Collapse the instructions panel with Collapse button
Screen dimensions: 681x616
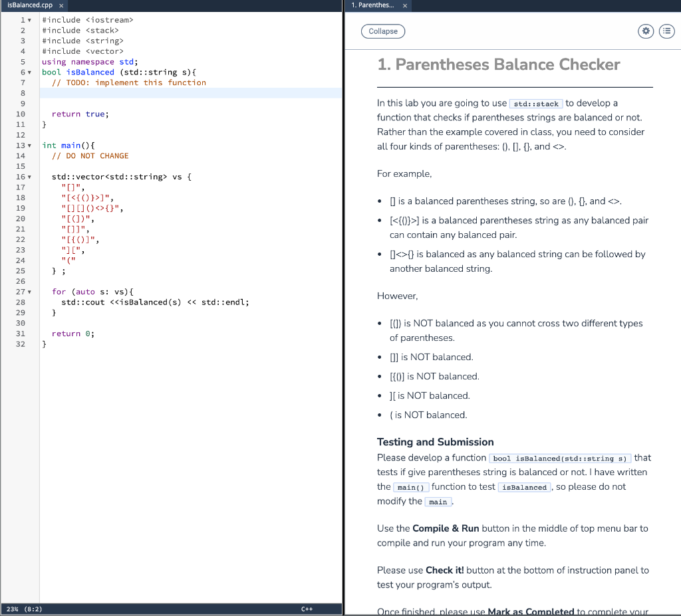382,31
